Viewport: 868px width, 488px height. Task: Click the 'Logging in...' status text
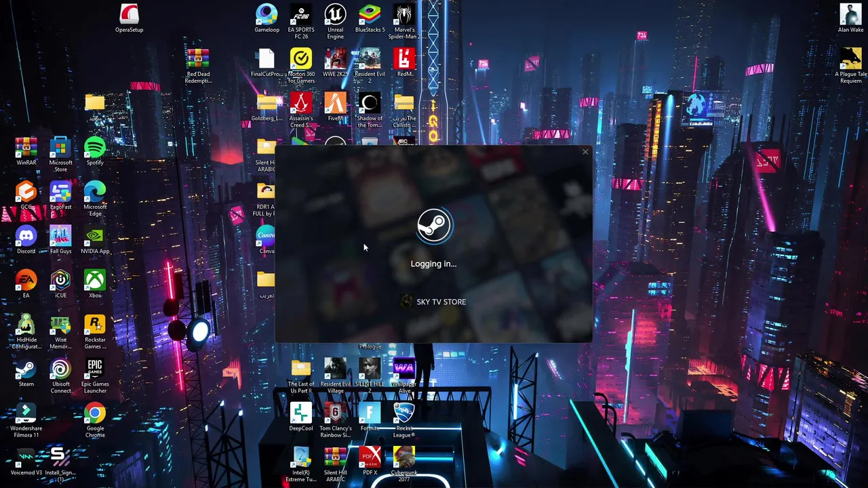[434, 264]
